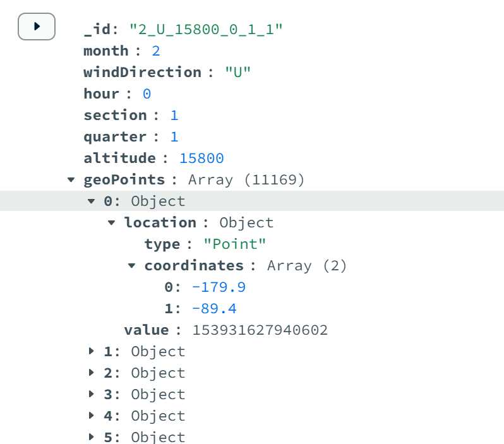Expand geoPoints item 1 Object
Screen dimensions: 504x444
click(x=92, y=351)
